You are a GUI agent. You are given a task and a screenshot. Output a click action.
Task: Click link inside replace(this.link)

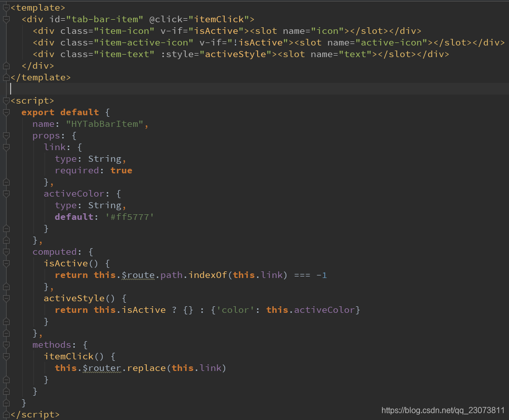[210, 368]
